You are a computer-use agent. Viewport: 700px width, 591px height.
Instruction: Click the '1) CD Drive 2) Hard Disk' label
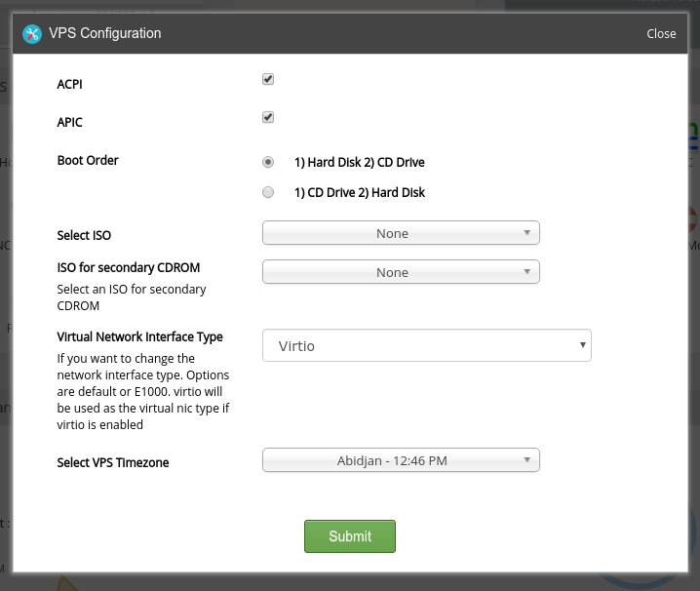click(x=360, y=192)
